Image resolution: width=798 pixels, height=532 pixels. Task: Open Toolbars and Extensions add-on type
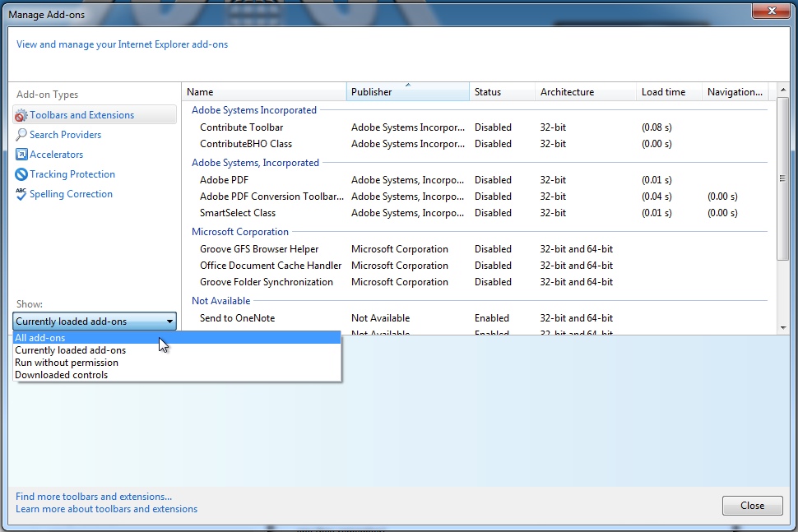tap(95, 115)
